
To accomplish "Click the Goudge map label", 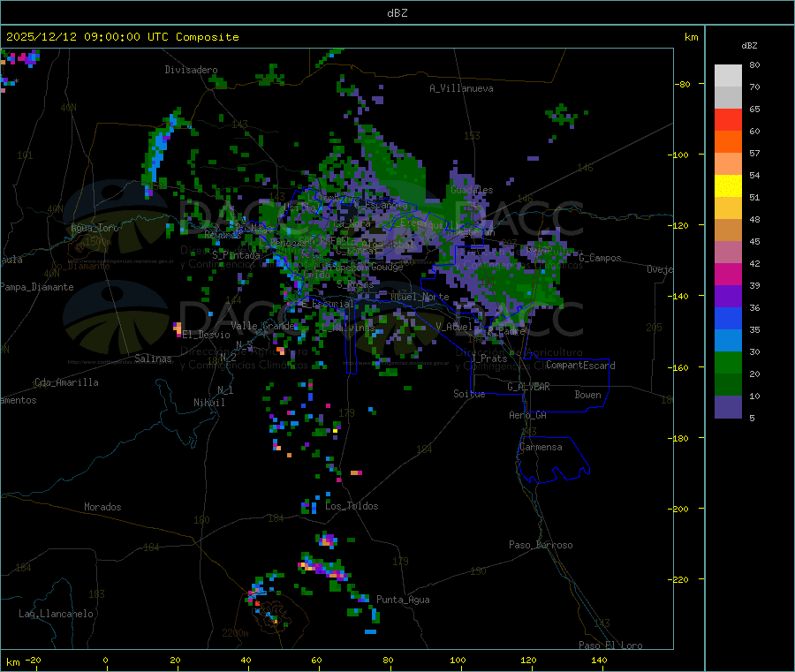I will (x=388, y=267).
